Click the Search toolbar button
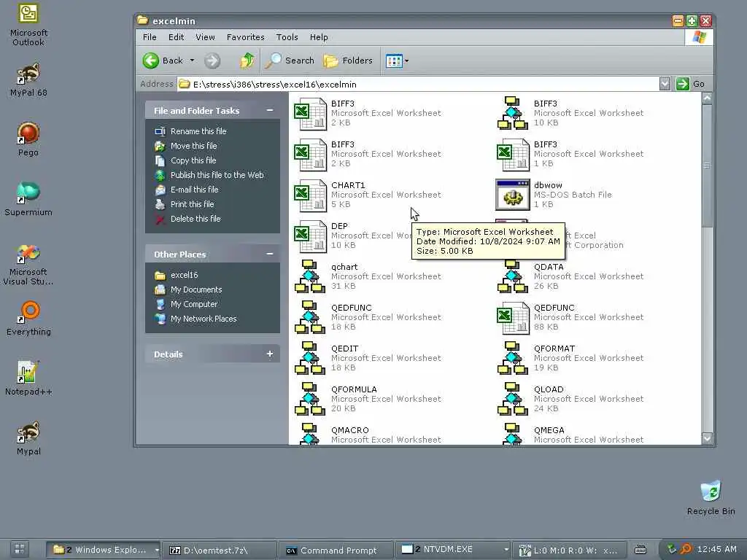Viewport: 747px width, 560px height. [290, 61]
